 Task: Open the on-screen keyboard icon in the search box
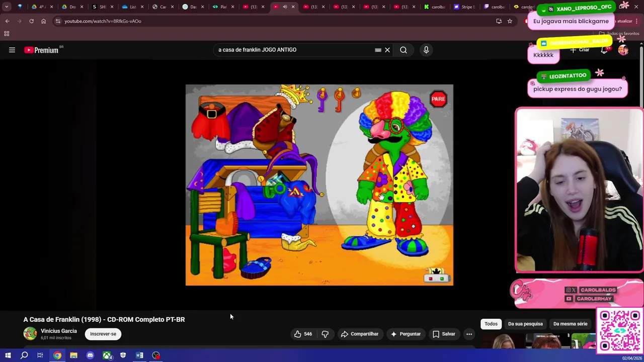[x=378, y=50]
